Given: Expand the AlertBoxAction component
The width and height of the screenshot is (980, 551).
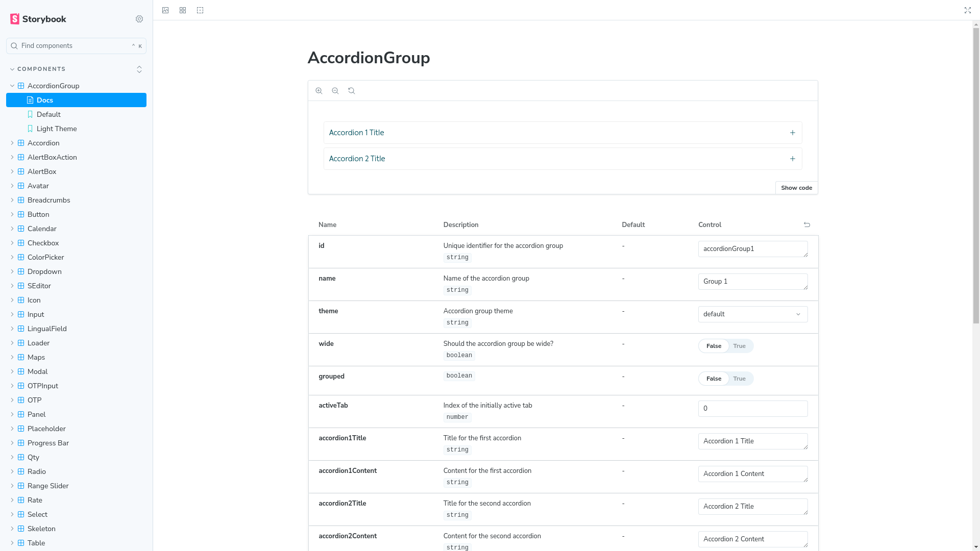Looking at the screenshot, I should 12,157.
